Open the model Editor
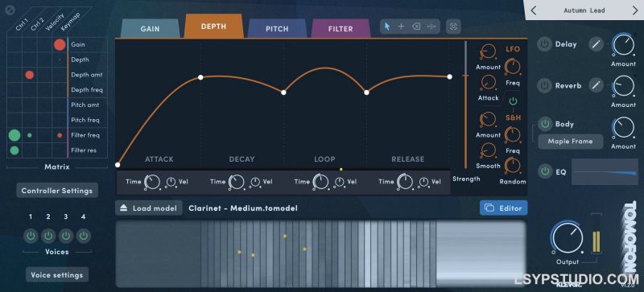The height and width of the screenshot is (292, 644). [x=504, y=208]
